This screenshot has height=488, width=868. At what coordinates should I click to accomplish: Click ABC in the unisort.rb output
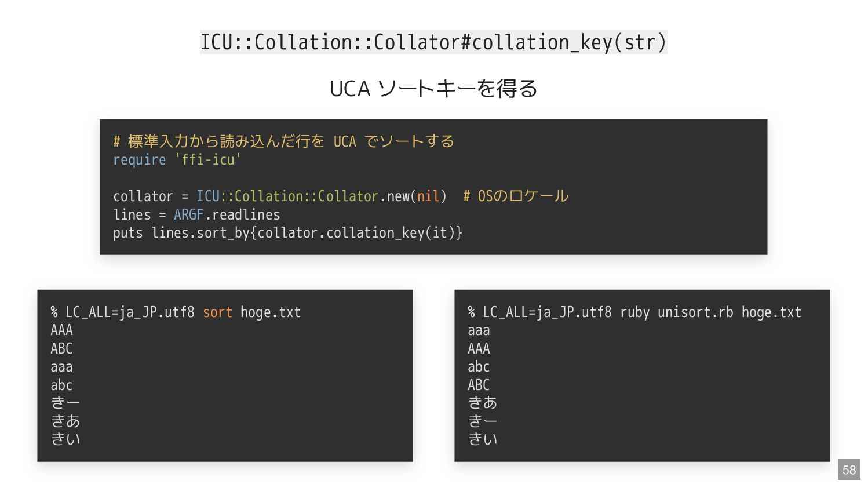[x=479, y=385]
